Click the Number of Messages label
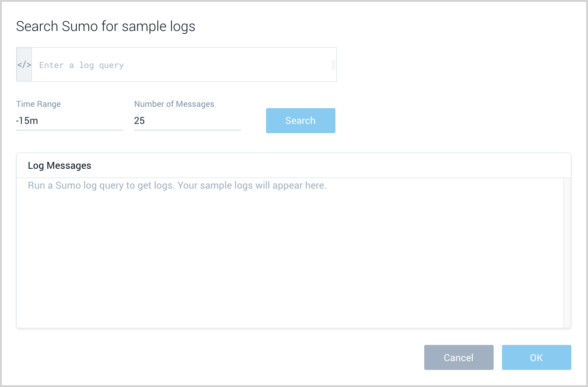588x387 pixels. pos(174,104)
